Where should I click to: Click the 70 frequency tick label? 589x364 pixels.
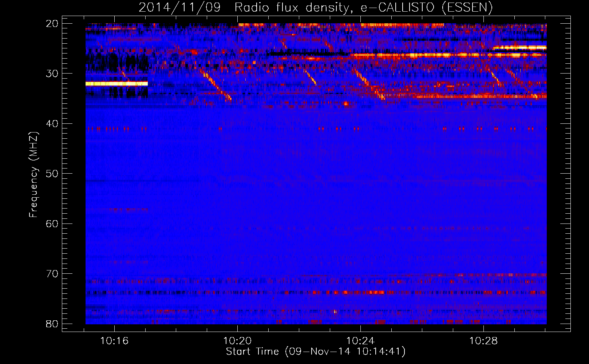click(52, 273)
